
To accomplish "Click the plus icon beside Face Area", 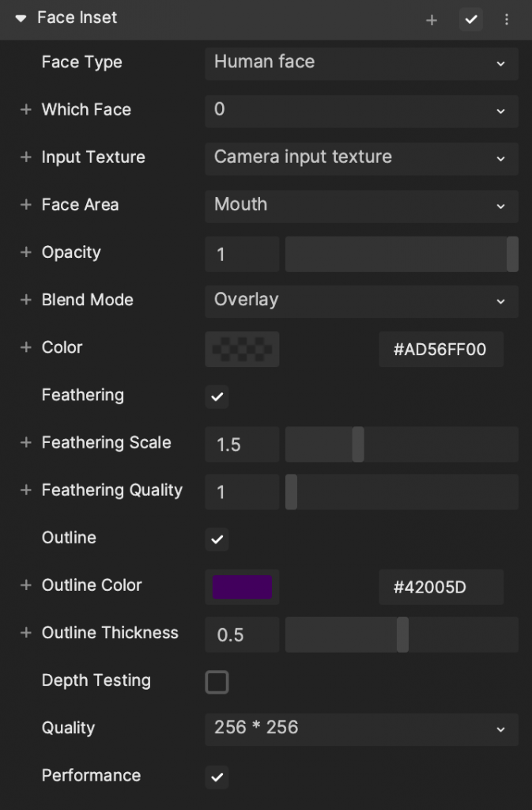I will 26,205.
